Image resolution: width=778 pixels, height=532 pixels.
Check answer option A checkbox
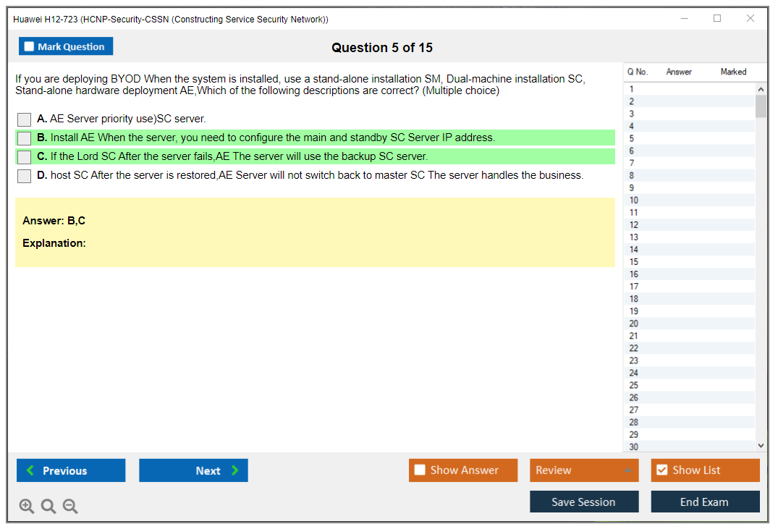point(25,119)
